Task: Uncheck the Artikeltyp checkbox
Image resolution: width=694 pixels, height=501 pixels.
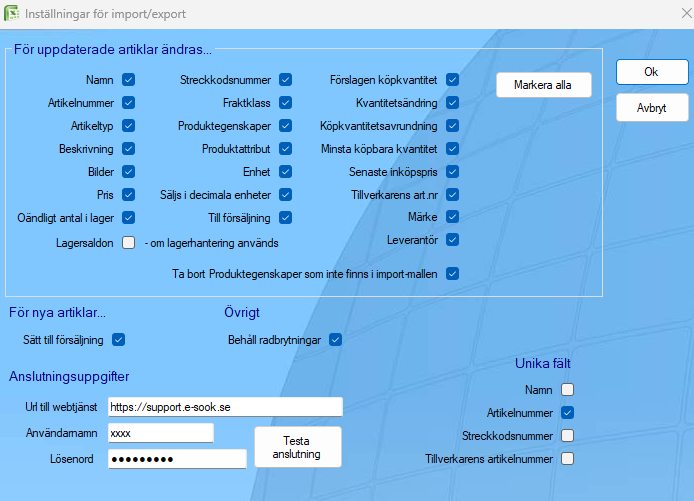Action: coord(128,126)
